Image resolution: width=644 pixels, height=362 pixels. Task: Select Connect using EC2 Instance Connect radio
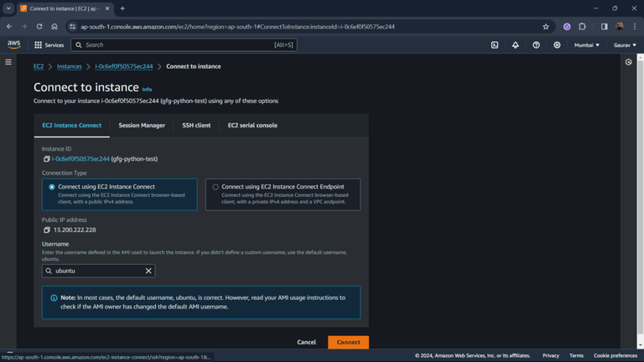coord(52,187)
